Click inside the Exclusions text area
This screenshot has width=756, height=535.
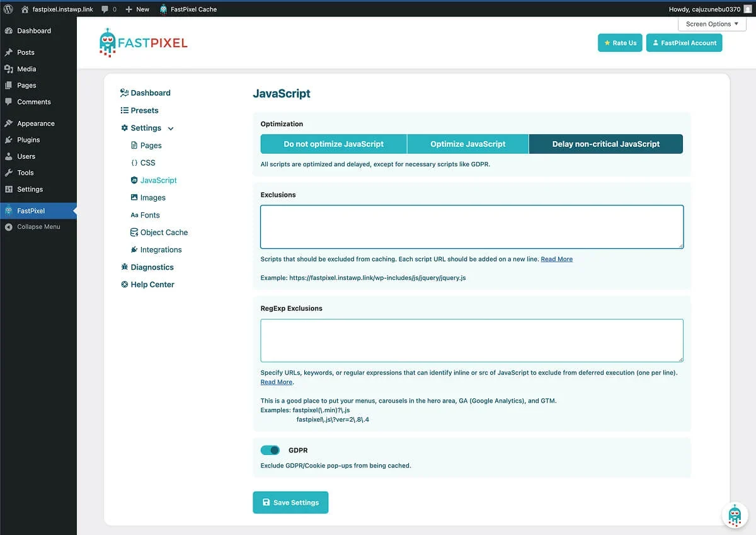pyautogui.click(x=472, y=227)
